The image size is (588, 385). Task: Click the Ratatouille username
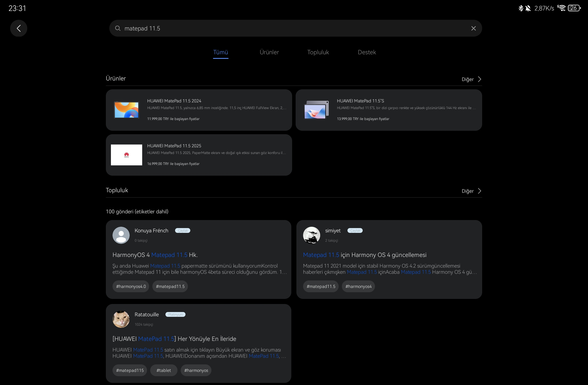pyautogui.click(x=146, y=314)
